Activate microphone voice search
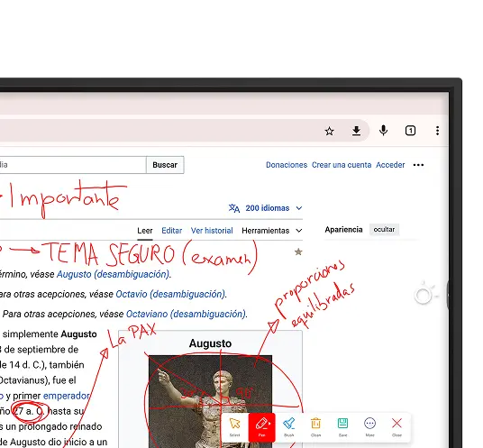 383,131
